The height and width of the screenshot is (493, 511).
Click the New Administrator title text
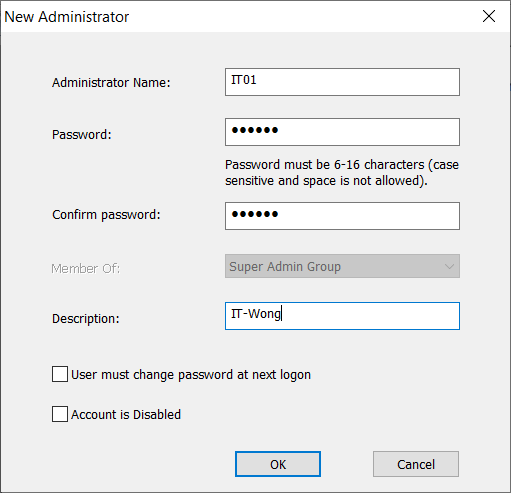pos(67,17)
